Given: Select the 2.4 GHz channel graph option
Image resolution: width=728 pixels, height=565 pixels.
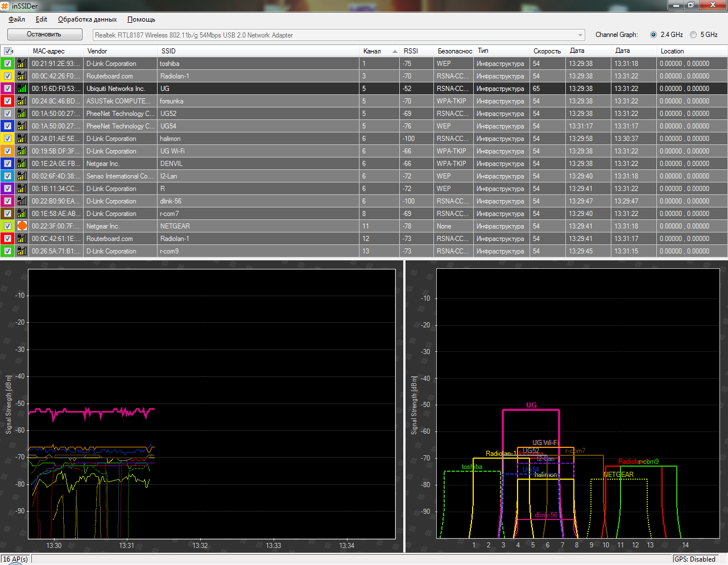Looking at the screenshot, I should click(x=653, y=35).
